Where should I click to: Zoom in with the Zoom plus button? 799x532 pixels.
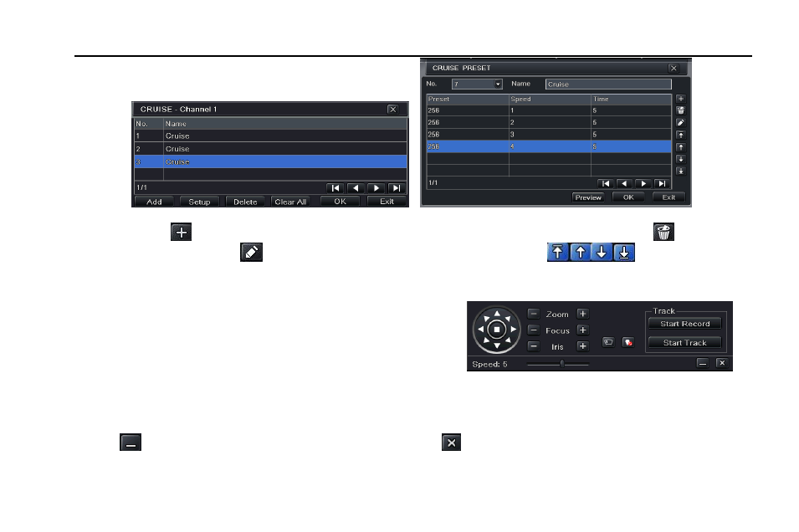(x=582, y=314)
